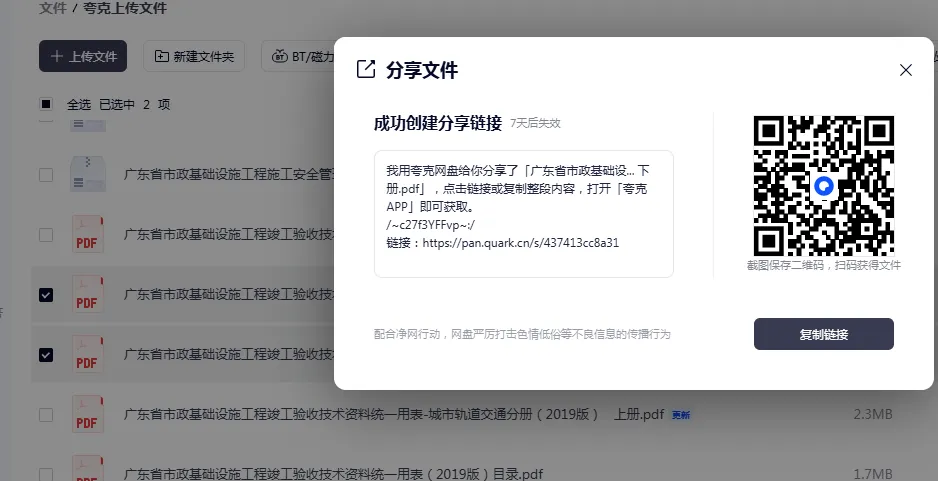The image size is (938, 481).
Task: Open the 广东省市政基础设施工程施工安全管 file name
Action: (x=229, y=174)
